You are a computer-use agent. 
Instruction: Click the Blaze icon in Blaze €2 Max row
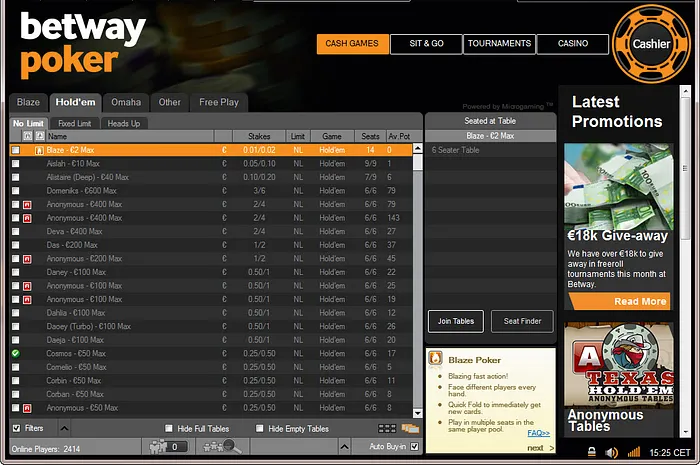pos(39,150)
